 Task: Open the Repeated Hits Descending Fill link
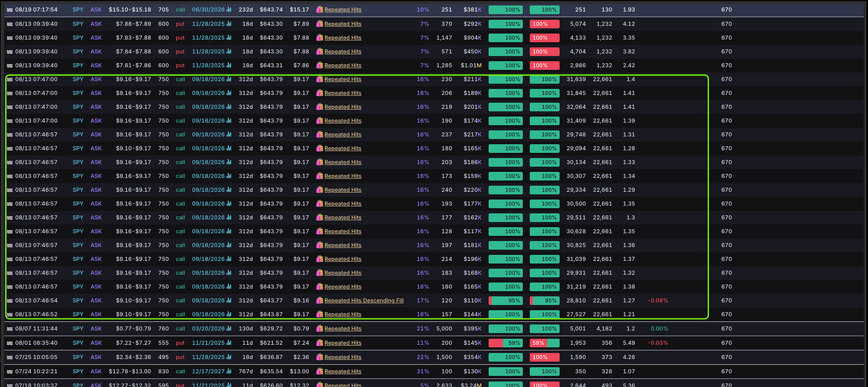(x=364, y=301)
